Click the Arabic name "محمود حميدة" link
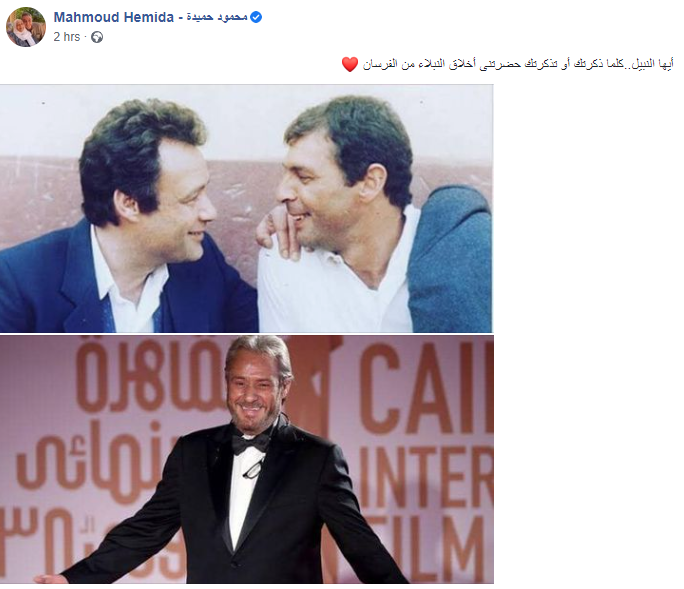684x589 pixels. [x=217, y=17]
